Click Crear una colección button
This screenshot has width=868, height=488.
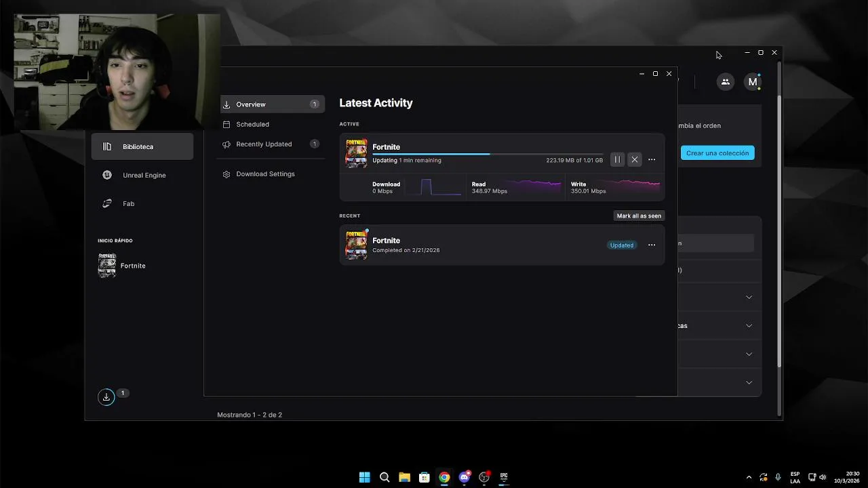717,153
